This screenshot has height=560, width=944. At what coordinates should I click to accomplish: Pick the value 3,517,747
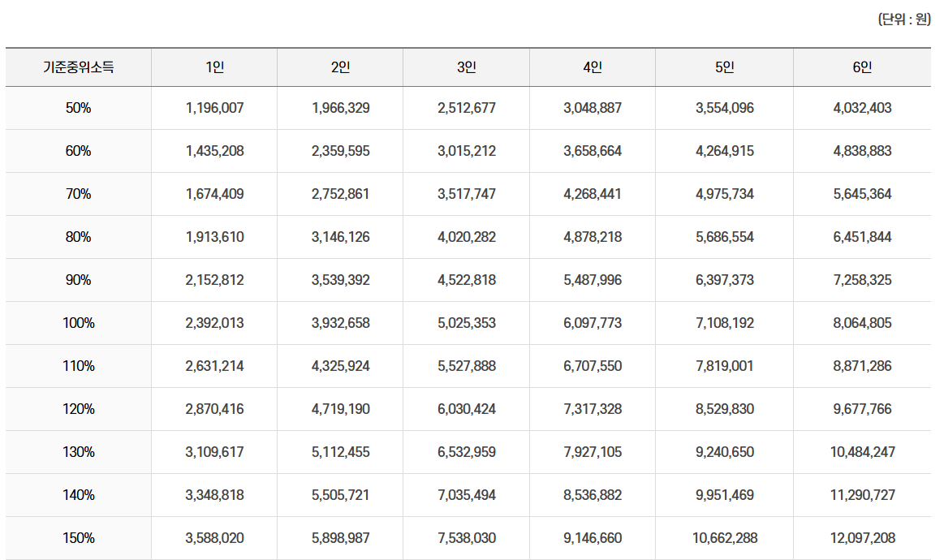pyautogui.click(x=467, y=194)
